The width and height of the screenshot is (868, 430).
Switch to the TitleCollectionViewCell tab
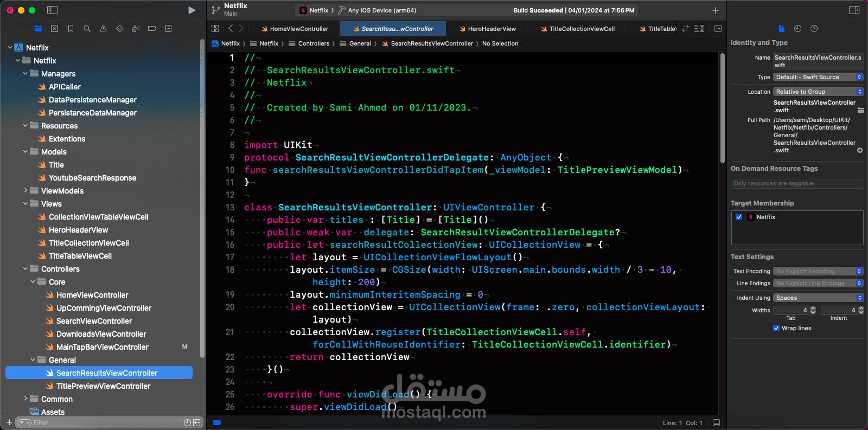(577, 29)
